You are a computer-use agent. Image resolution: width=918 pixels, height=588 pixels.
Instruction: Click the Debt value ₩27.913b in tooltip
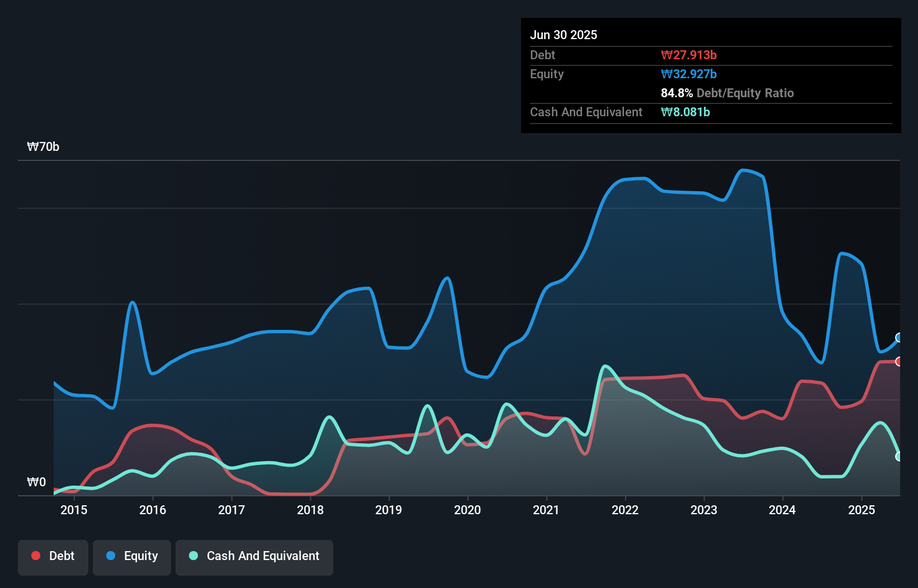tap(689, 55)
